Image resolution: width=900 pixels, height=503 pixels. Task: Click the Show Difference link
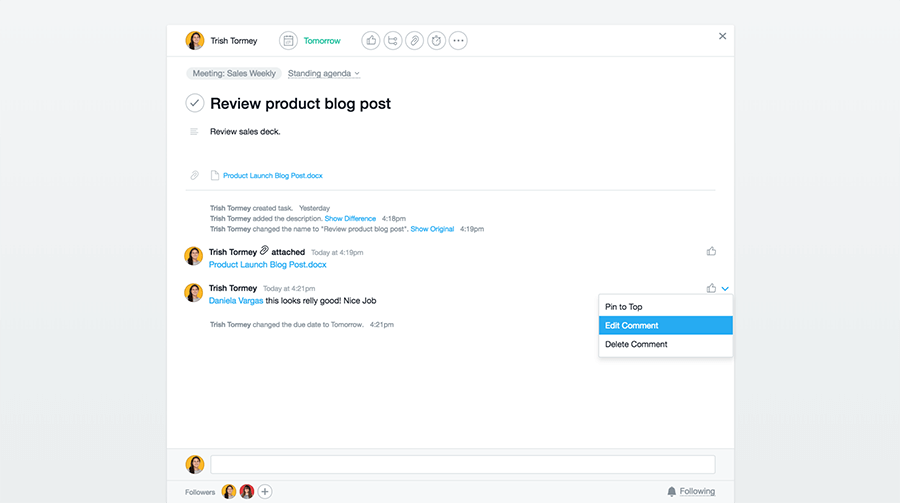pos(350,219)
